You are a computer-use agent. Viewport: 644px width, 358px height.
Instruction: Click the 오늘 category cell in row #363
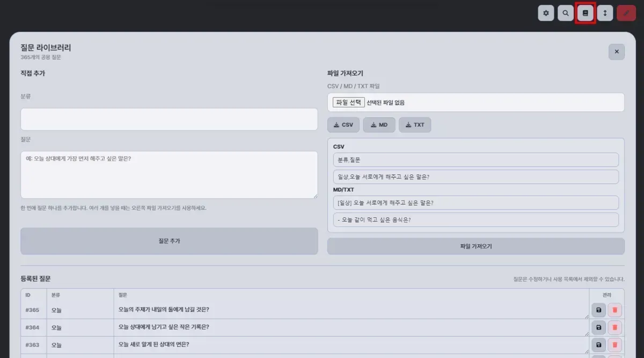(80, 345)
